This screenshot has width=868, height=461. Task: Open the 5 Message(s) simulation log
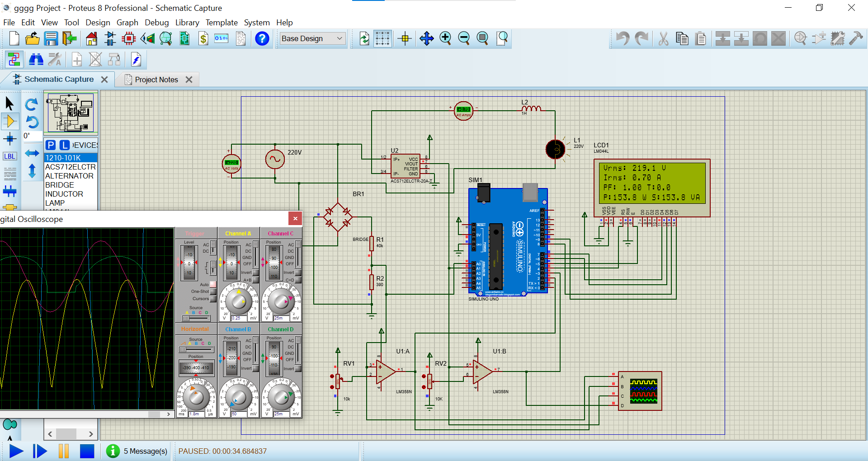pos(145,451)
